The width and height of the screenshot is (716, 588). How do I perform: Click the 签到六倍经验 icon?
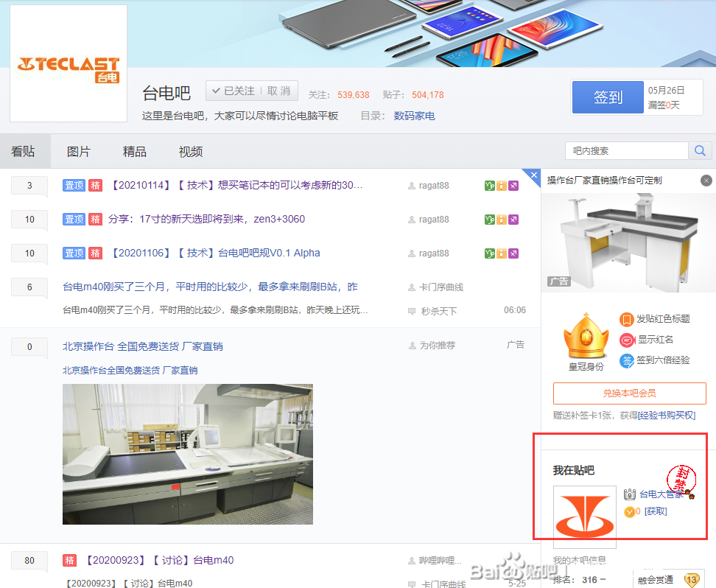[626, 360]
